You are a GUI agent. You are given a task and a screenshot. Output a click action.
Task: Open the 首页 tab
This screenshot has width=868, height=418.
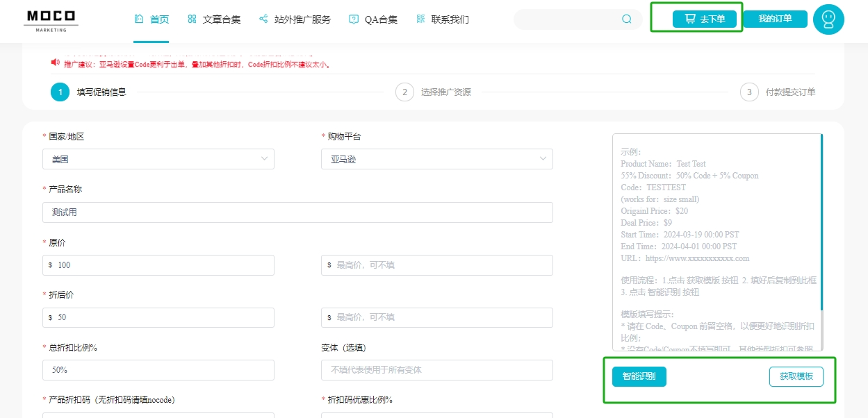click(x=160, y=19)
